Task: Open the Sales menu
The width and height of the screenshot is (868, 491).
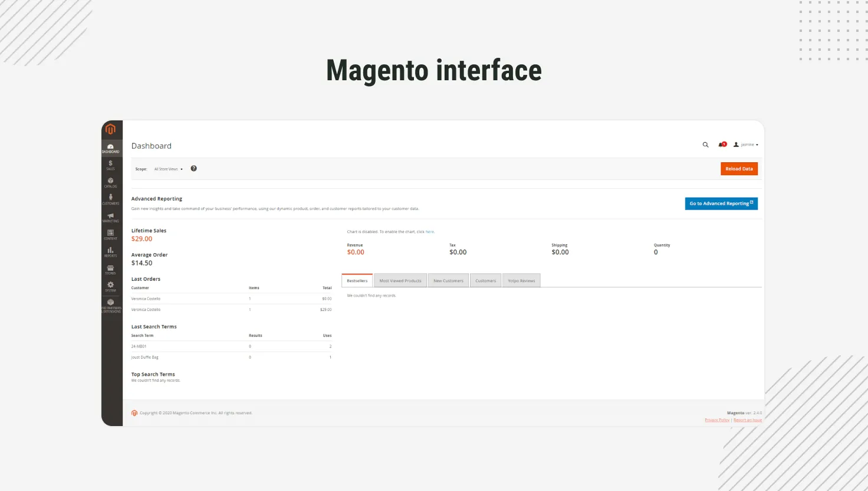Action: pos(110,165)
